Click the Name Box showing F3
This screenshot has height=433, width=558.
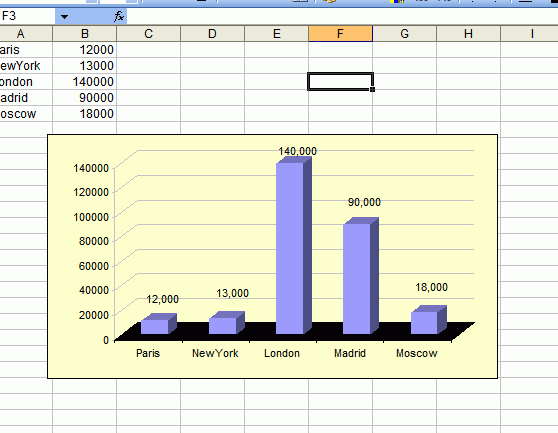(28, 16)
